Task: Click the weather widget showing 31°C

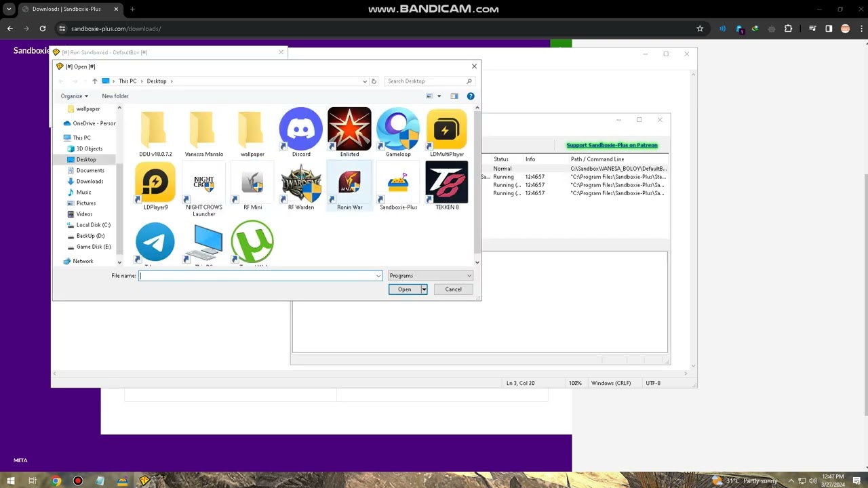Action: [744, 481]
